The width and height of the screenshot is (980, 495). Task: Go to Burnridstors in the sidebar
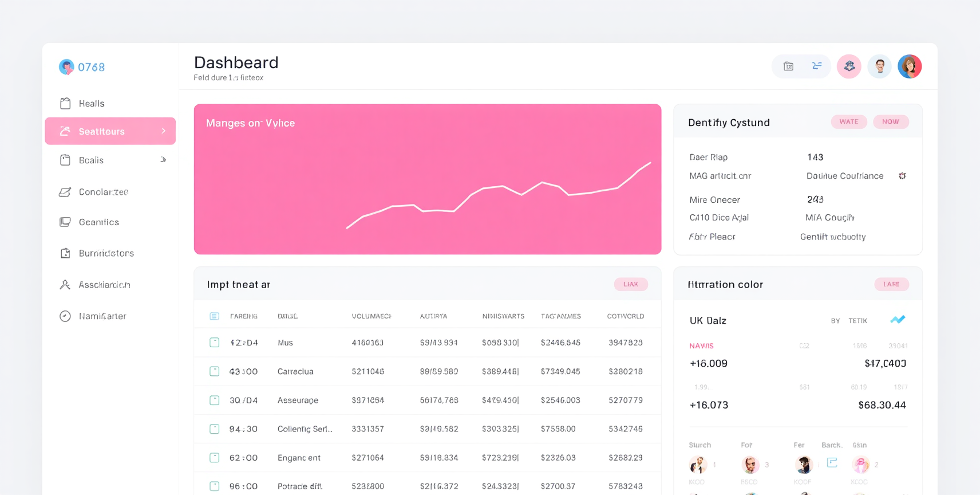pos(110,253)
